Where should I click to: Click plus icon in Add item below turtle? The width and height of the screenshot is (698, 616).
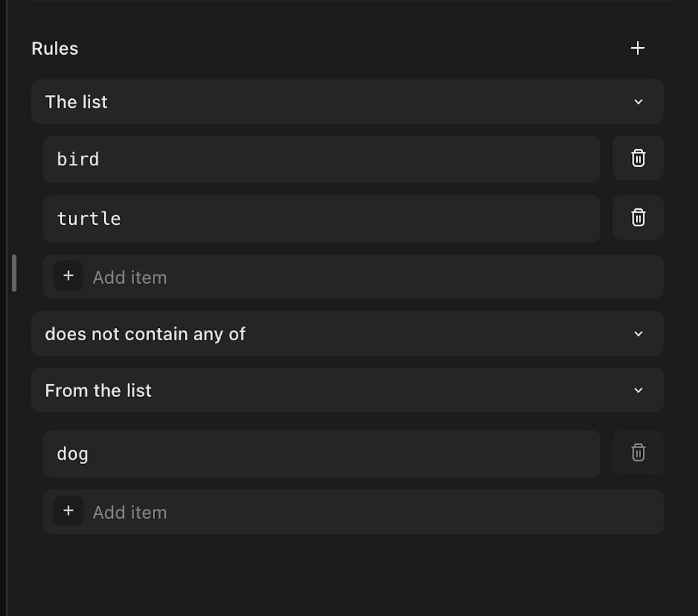coord(68,276)
